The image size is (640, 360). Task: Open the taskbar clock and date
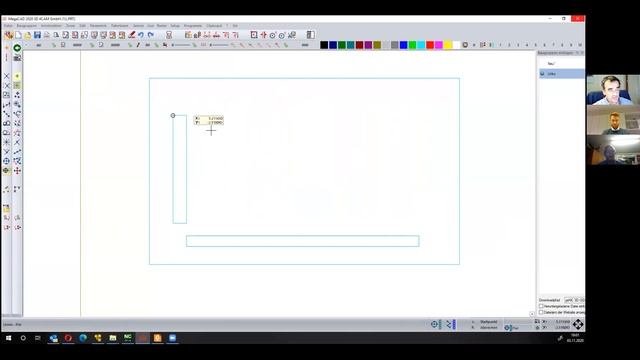[x=575, y=338]
